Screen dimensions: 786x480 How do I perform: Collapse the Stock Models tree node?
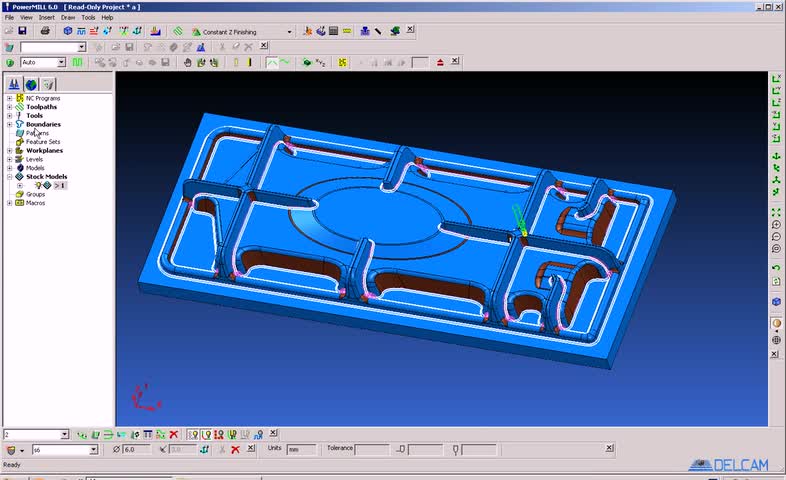10,177
